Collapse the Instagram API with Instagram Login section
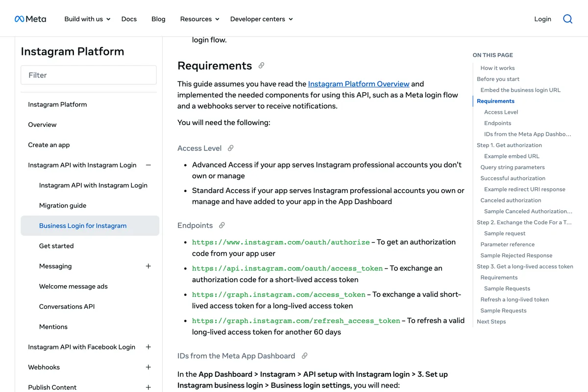The height and width of the screenshot is (392, 588). pos(148,165)
